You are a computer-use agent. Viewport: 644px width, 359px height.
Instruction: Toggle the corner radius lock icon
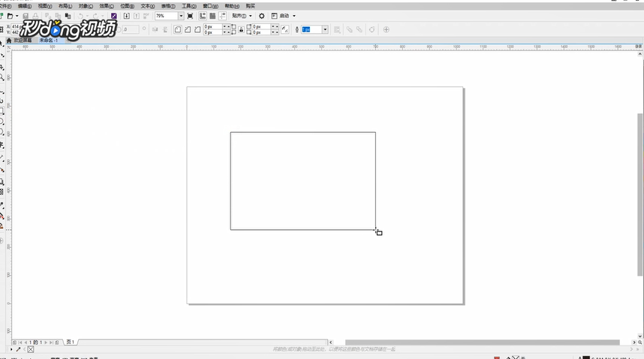[241, 29]
